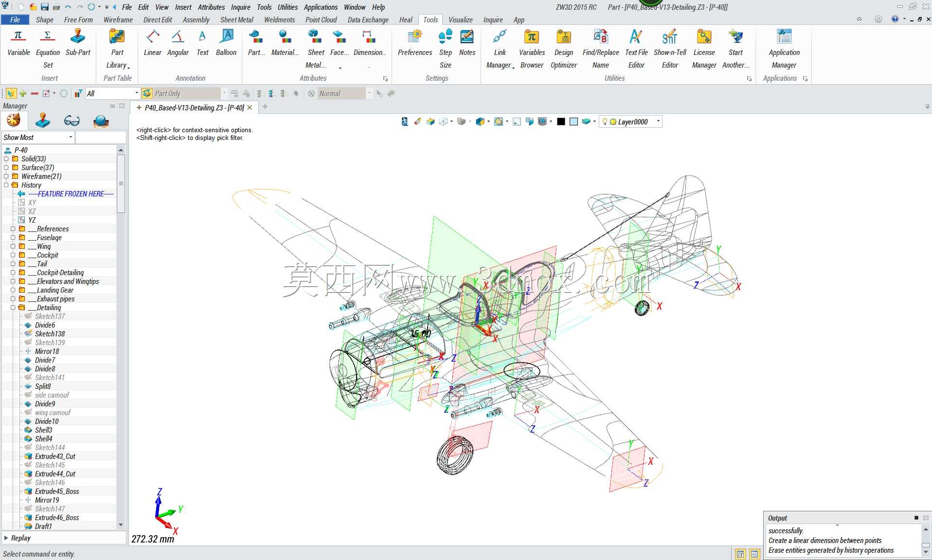Click the black color swatch
Viewport: 932px width, 560px height.
tap(561, 122)
